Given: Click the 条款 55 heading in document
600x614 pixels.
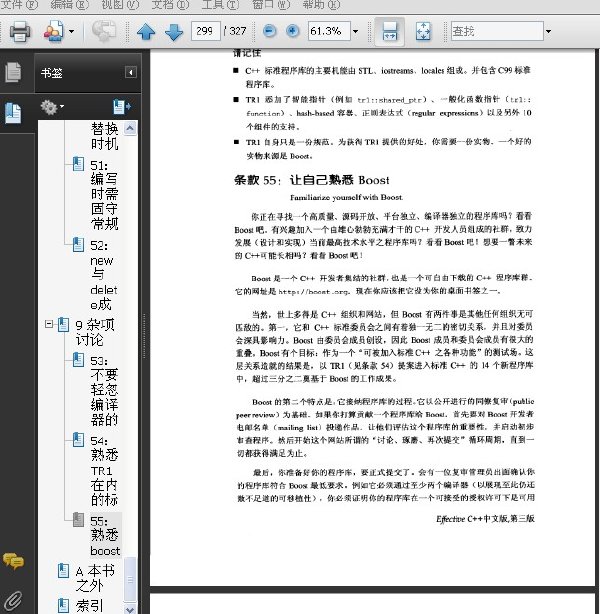Looking at the screenshot, I should pos(312,180).
